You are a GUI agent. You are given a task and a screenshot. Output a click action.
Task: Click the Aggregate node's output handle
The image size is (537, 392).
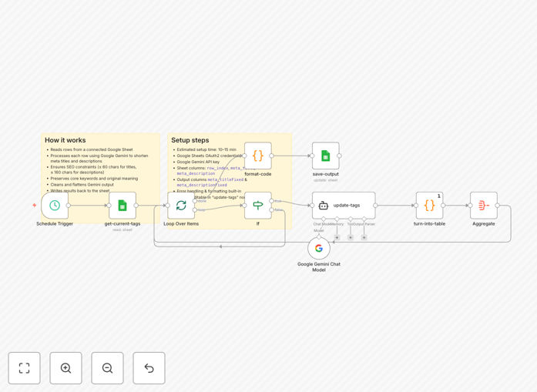point(497,206)
